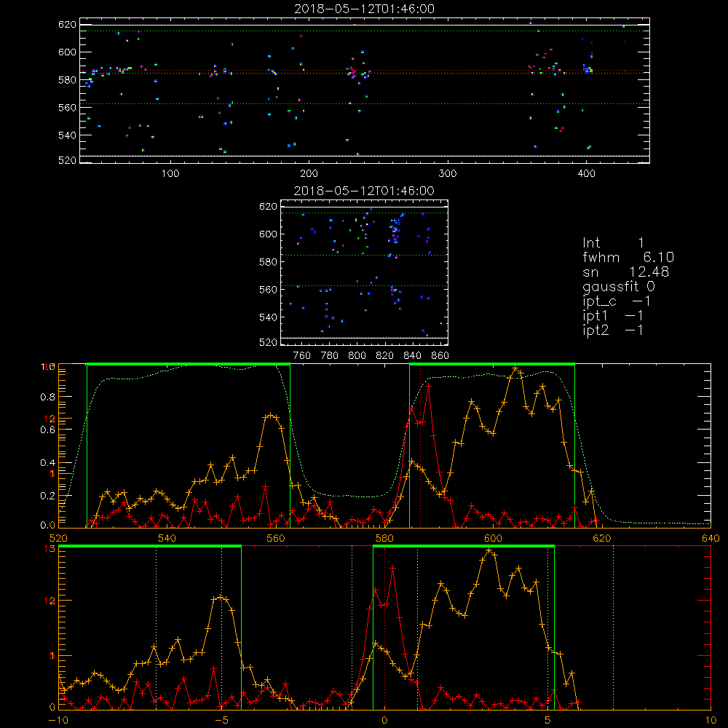
Task: Click x-axis label 300 on top plot
Action: pos(448,174)
